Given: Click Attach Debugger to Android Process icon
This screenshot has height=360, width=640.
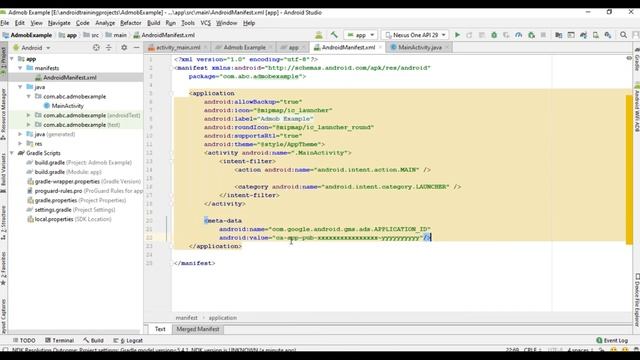Looking at the screenshot, I should pyautogui.click(x=531, y=35).
